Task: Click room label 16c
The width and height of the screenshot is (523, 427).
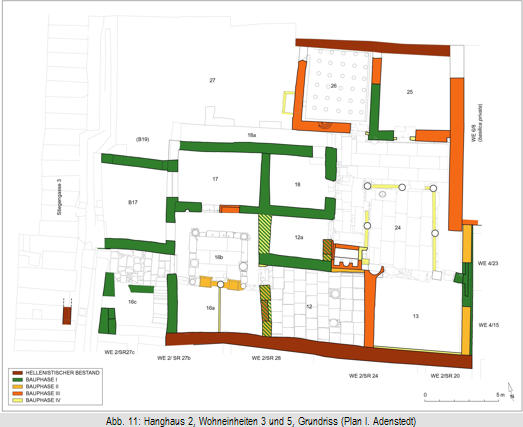Action: tap(132, 302)
